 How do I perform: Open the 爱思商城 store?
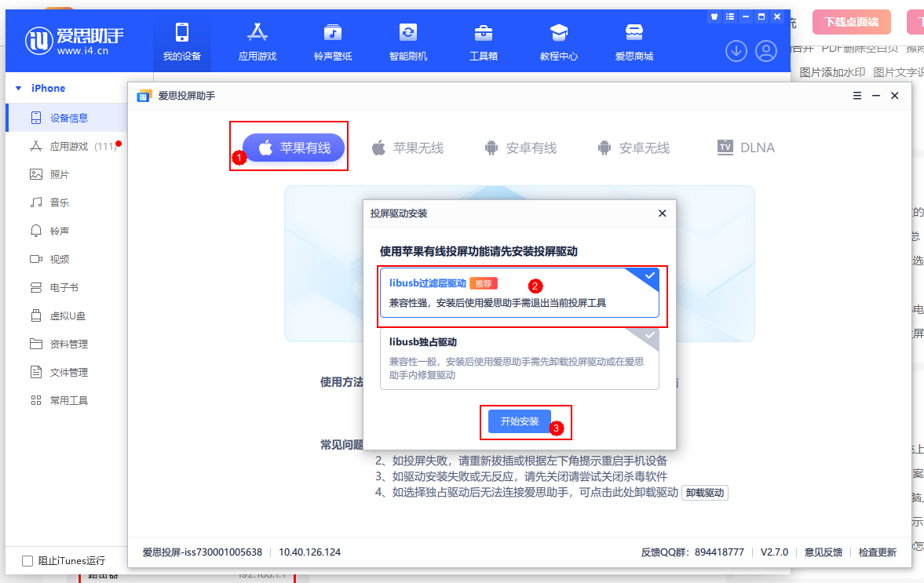click(634, 42)
